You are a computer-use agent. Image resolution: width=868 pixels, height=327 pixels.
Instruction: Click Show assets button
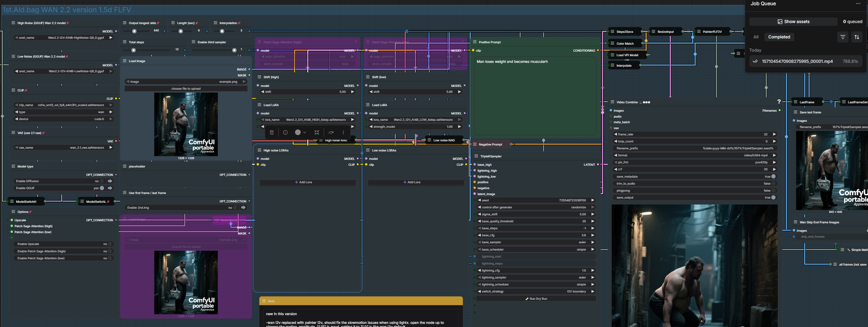(x=793, y=22)
